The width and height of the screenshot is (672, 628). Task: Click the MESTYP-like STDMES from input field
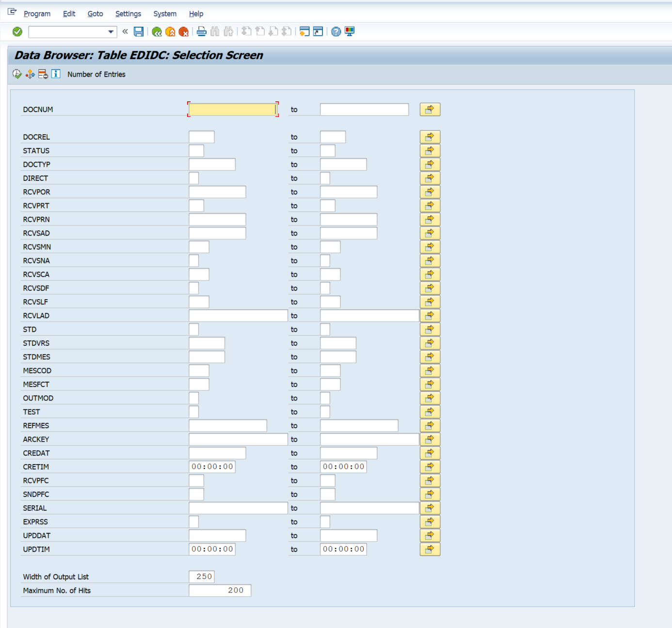pos(207,357)
